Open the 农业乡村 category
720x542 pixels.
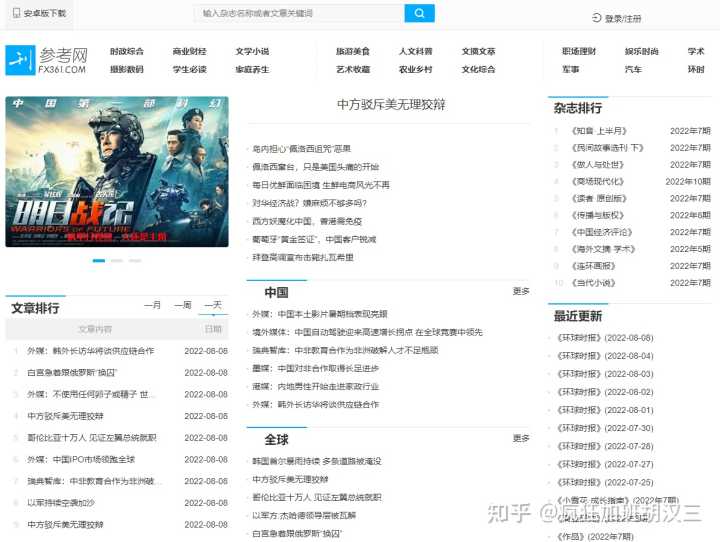(416, 69)
